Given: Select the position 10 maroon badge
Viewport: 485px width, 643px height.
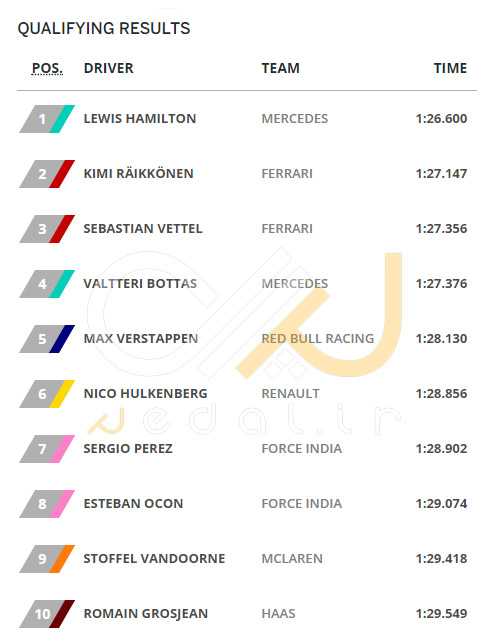Looking at the screenshot, I should click(47, 614).
